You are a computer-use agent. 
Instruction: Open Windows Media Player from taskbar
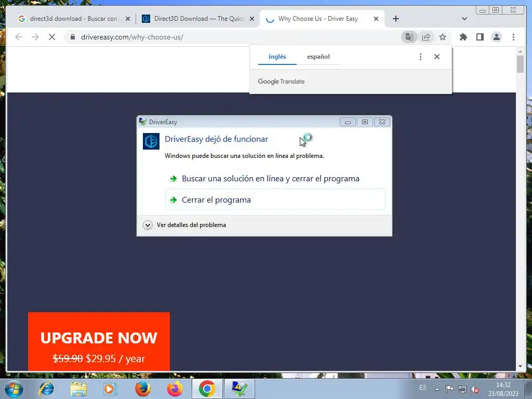[110, 389]
